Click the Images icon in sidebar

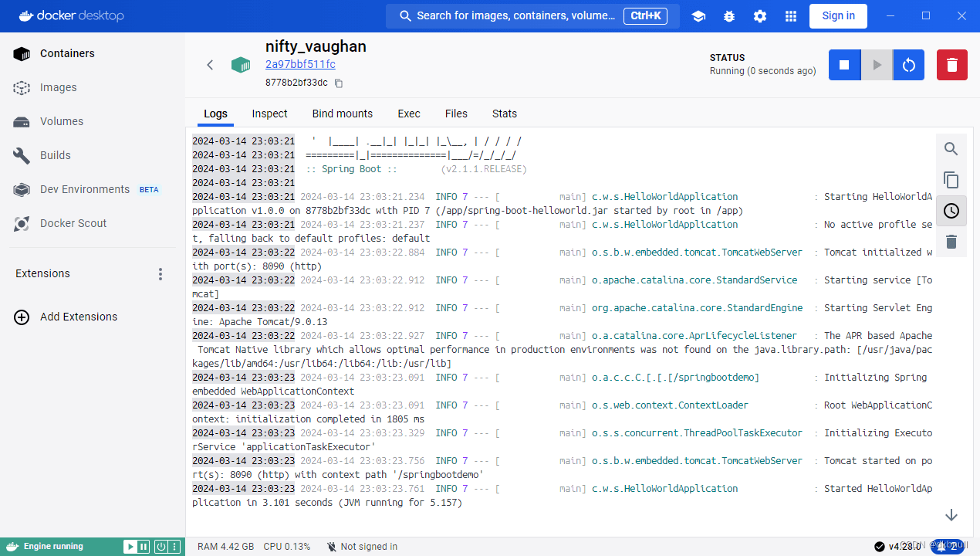click(x=22, y=87)
